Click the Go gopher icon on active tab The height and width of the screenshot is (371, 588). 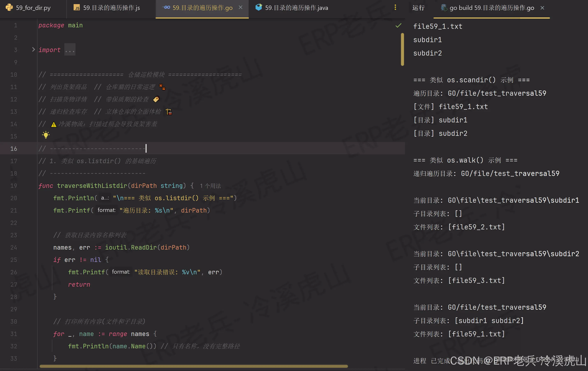(167, 8)
